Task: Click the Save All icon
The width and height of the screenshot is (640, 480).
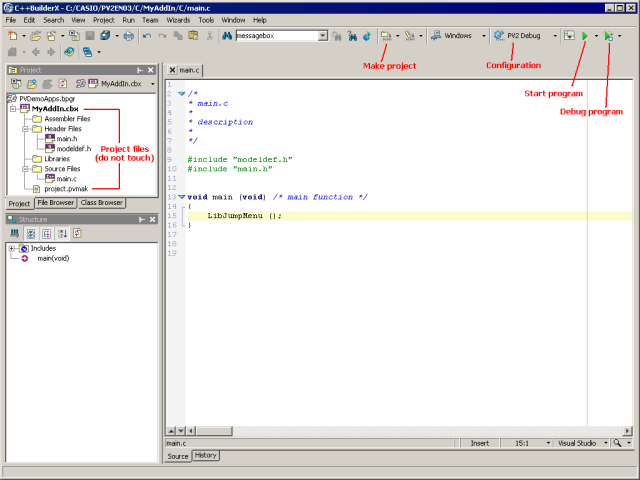Action: pyautogui.click(x=105, y=36)
